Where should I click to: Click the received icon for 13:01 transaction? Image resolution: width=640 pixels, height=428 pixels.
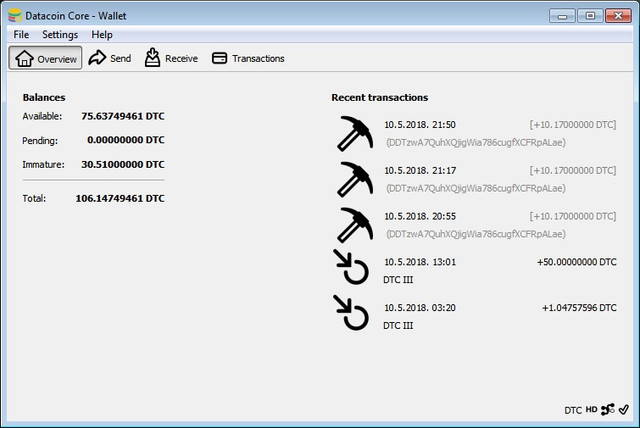(x=351, y=266)
